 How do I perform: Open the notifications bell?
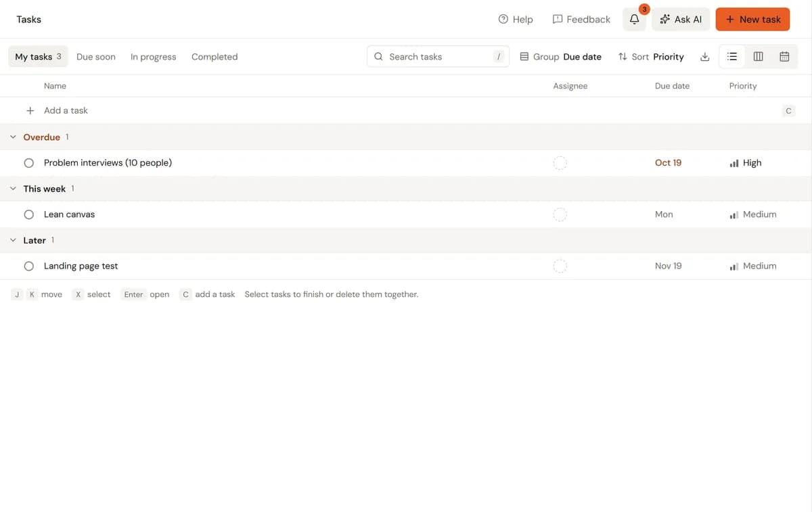click(634, 20)
